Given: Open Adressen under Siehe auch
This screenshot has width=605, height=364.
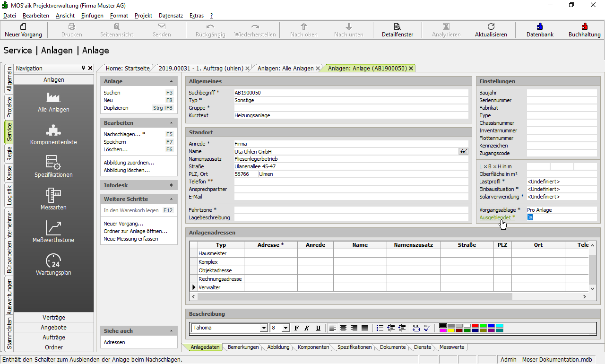Looking at the screenshot, I should coord(114,342).
